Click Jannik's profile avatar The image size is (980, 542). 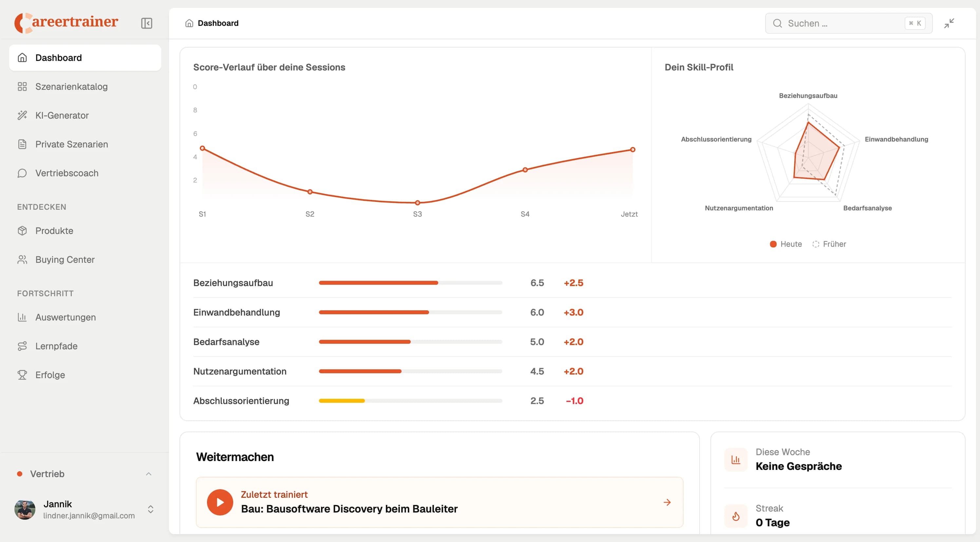click(25, 510)
